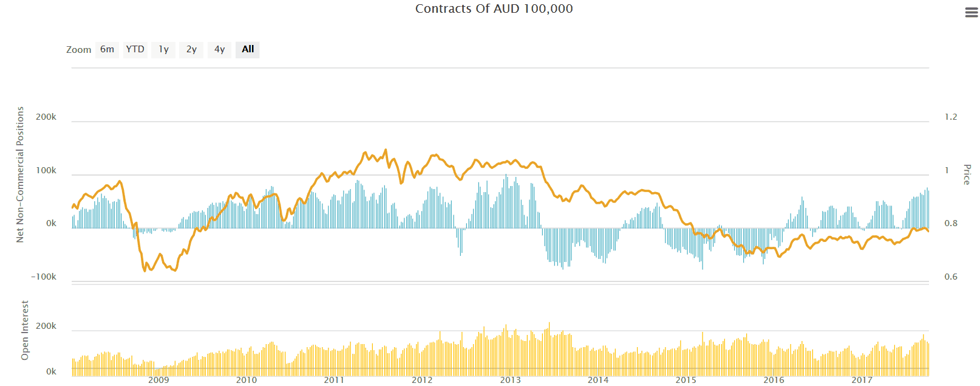The height and width of the screenshot is (386, 980).
Task: Click the 2013 x-axis year label
Action: coord(510,380)
